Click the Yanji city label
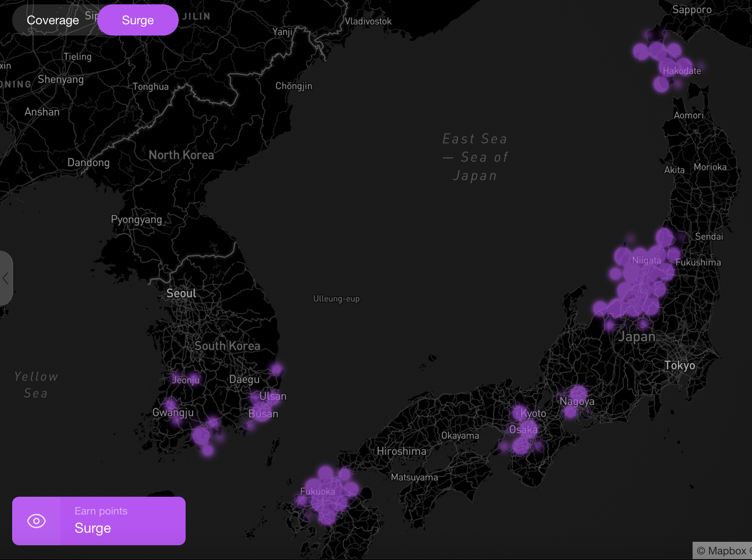Screen dimensions: 752x560 point(282,32)
